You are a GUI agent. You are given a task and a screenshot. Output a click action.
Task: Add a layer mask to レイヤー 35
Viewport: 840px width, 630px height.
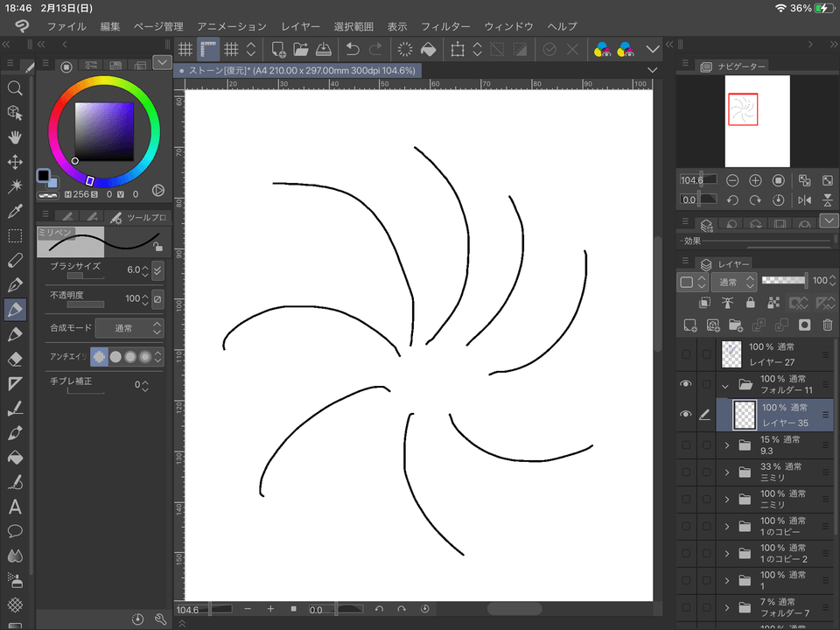805,325
